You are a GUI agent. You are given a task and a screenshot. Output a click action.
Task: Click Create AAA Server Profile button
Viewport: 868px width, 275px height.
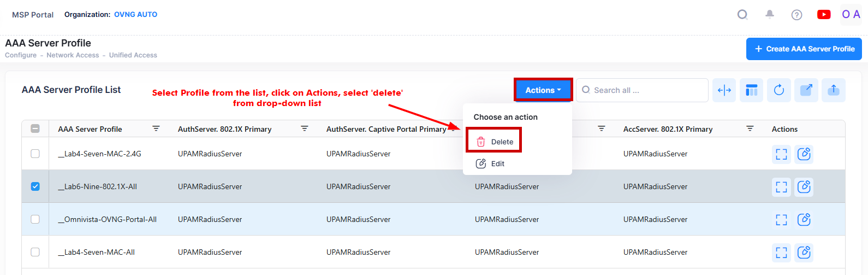pos(804,49)
